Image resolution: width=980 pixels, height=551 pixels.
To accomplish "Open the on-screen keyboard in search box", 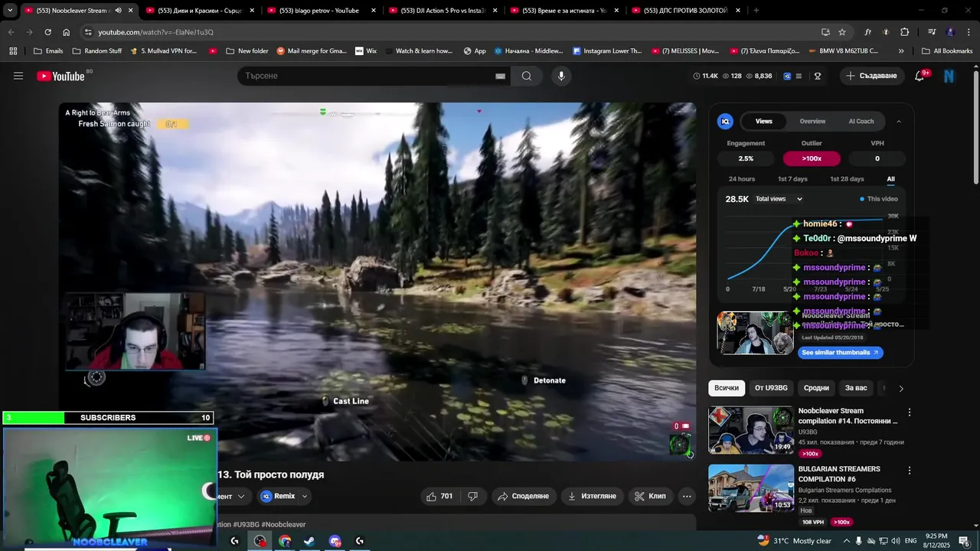I will [x=500, y=76].
